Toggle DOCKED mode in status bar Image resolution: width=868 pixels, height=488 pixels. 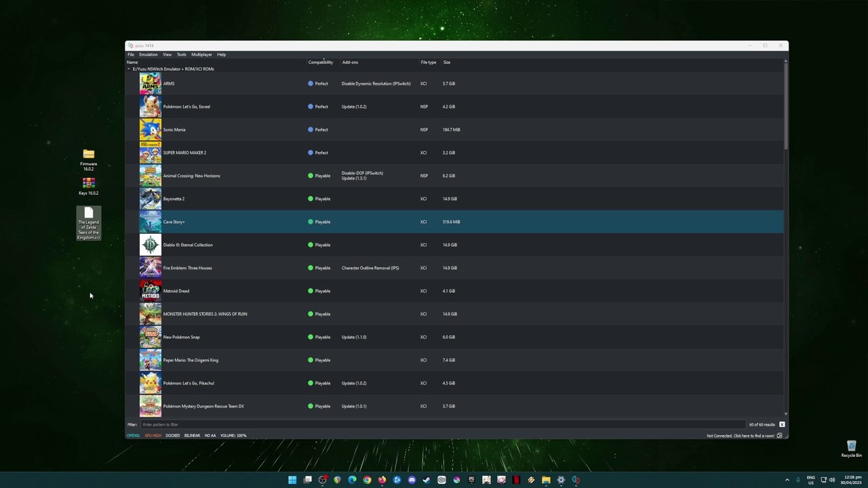click(x=173, y=436)
